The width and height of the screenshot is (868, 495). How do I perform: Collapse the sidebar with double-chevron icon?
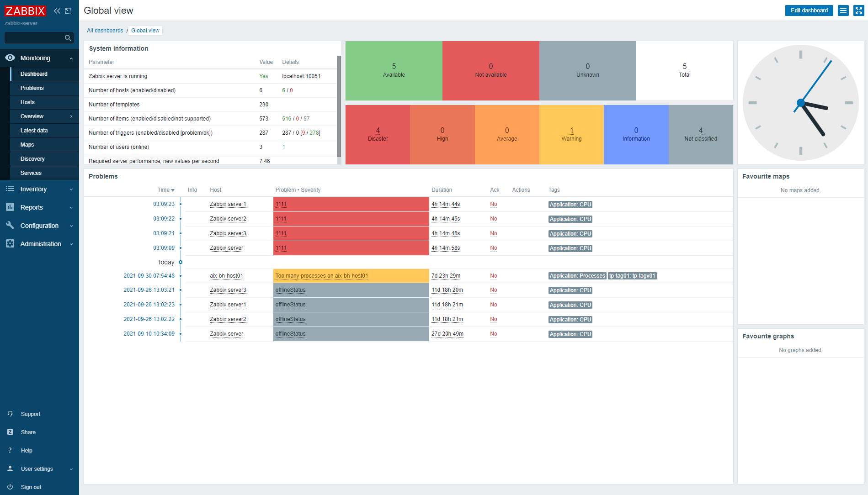point(57,11)
